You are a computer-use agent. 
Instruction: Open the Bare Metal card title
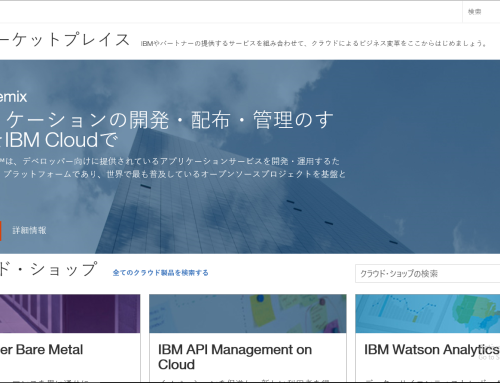[41, 350]
